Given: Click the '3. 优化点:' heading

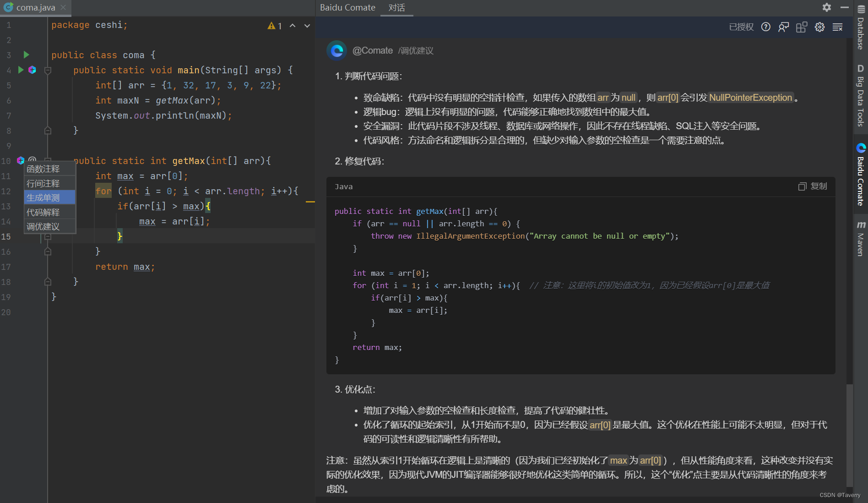Looking at the screenshot, I should pos(355,389).
